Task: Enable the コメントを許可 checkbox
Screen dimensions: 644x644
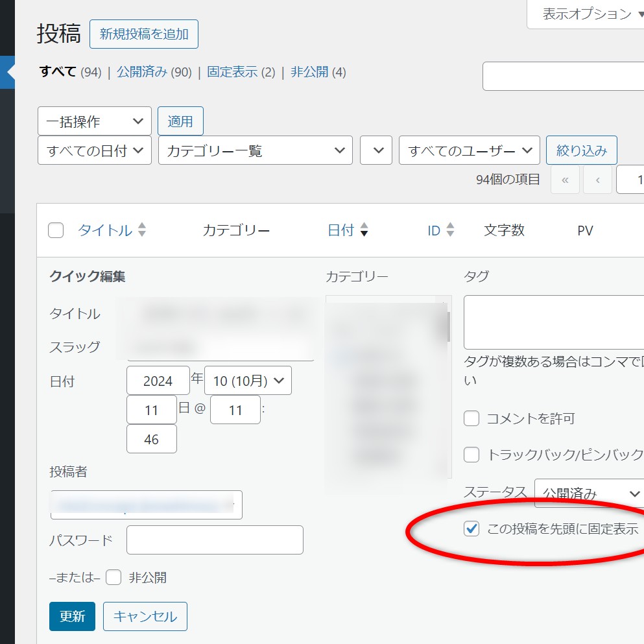Action: 471,418
